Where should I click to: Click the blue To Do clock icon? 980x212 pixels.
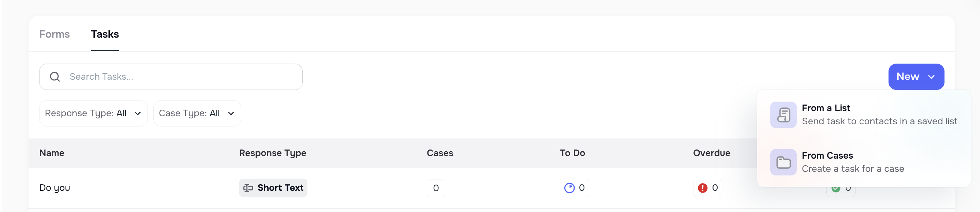[x=569, y=187]
